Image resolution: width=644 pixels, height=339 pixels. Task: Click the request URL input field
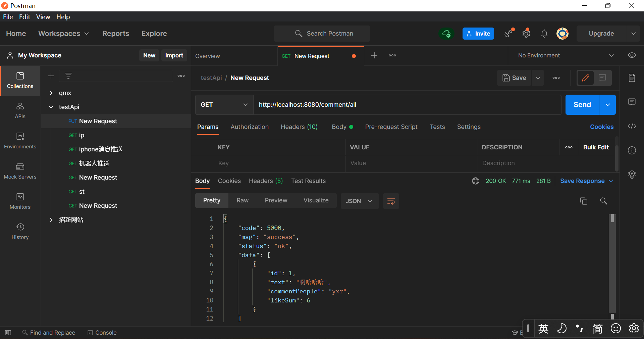click(407, 105)
